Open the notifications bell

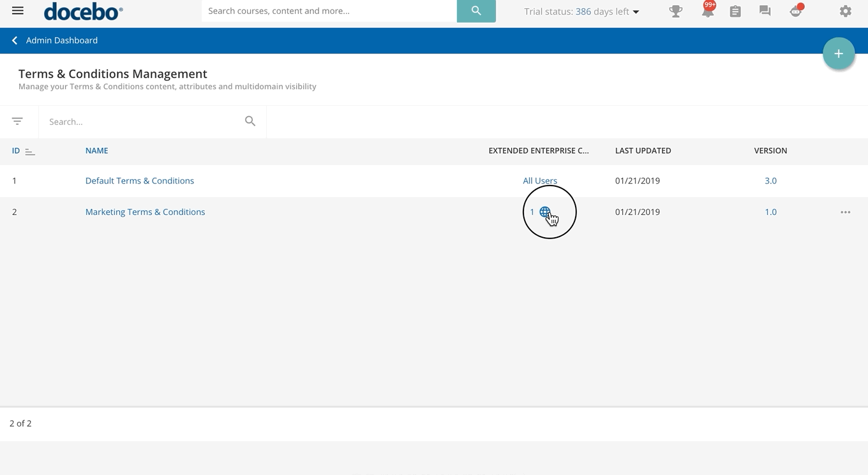coord(707,11)
